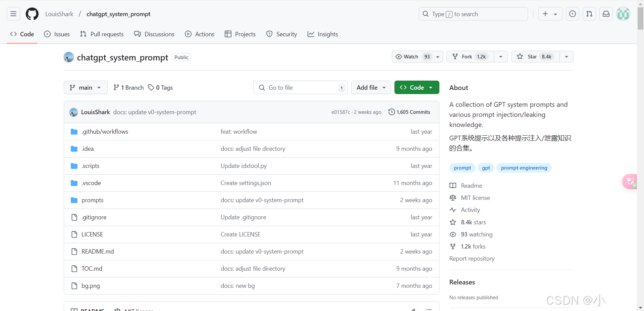Viewport: 644px width, 311px height.
Task: Open the 0 Tags link
Action: click(x=160, y=88)
